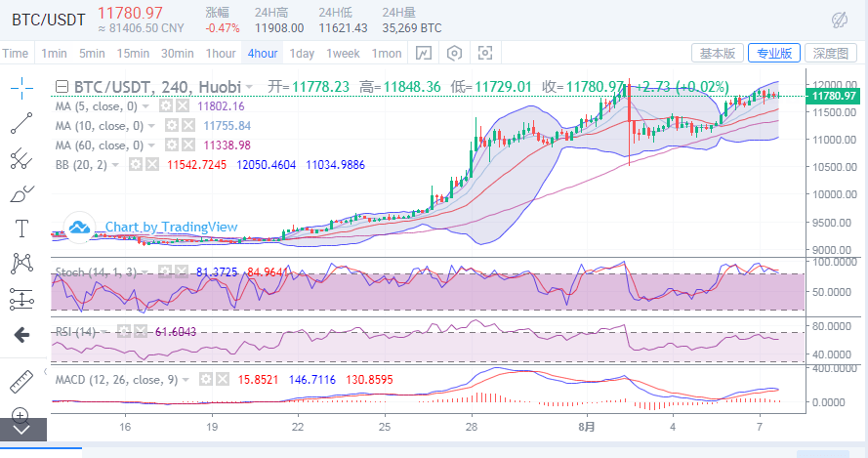The height and width of the screenshot is (458, 868).
Task: Click the date label 28 on time axis
Action: click(471, 427)
